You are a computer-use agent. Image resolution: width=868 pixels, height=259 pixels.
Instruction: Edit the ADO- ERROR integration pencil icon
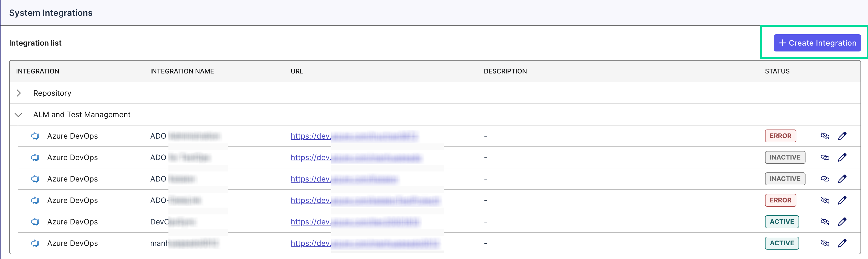tap(842, 200)
